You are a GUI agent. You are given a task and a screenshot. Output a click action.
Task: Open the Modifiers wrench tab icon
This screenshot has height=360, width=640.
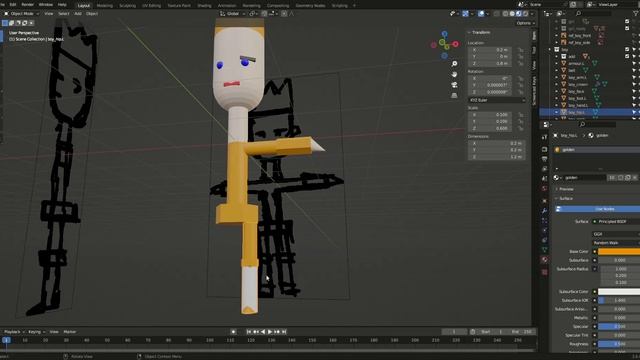[x=544, y=211]
